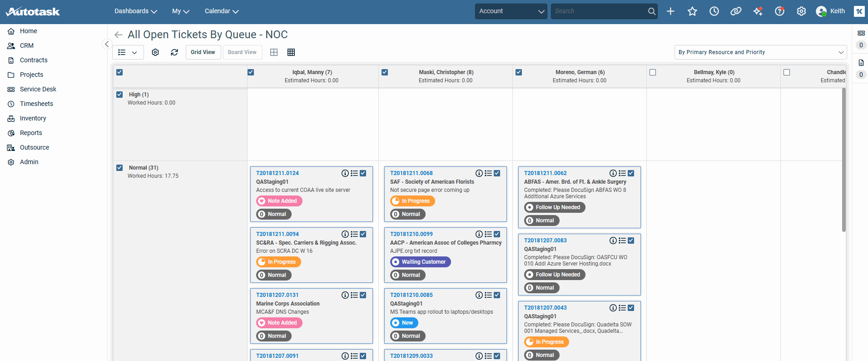The image size is (868, 361).
Task: Open the Outsource section
Action: [35, 147]
